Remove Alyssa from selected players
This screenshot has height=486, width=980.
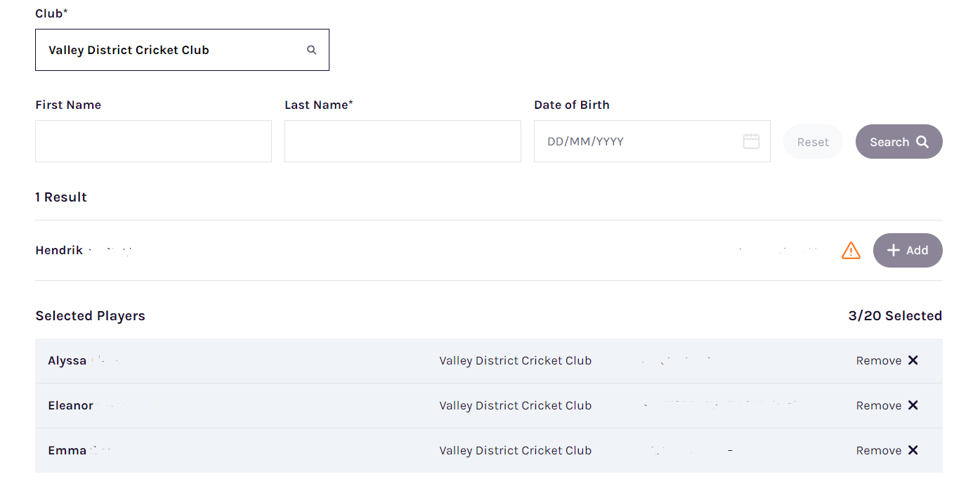point(887,360)
